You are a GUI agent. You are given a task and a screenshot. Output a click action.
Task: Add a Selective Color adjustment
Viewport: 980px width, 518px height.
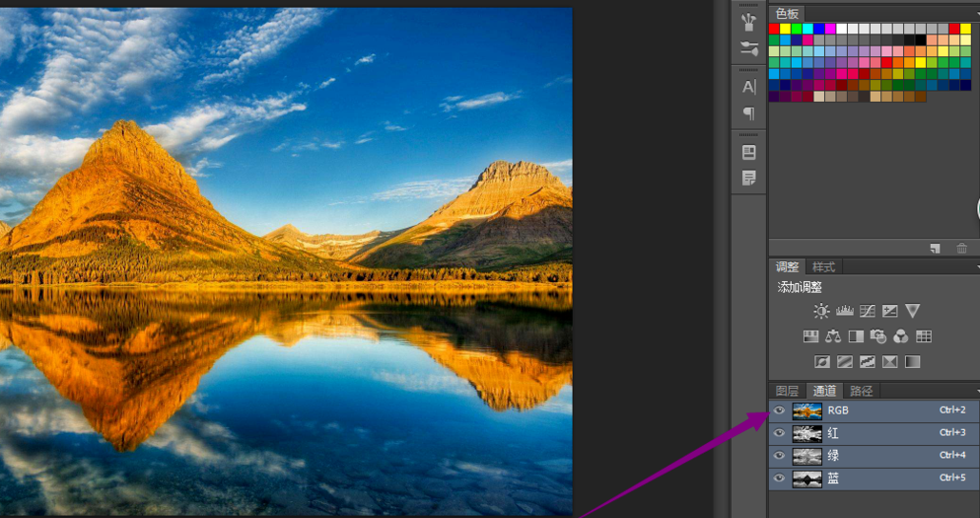pyautogui.click(x=889, y=361)
